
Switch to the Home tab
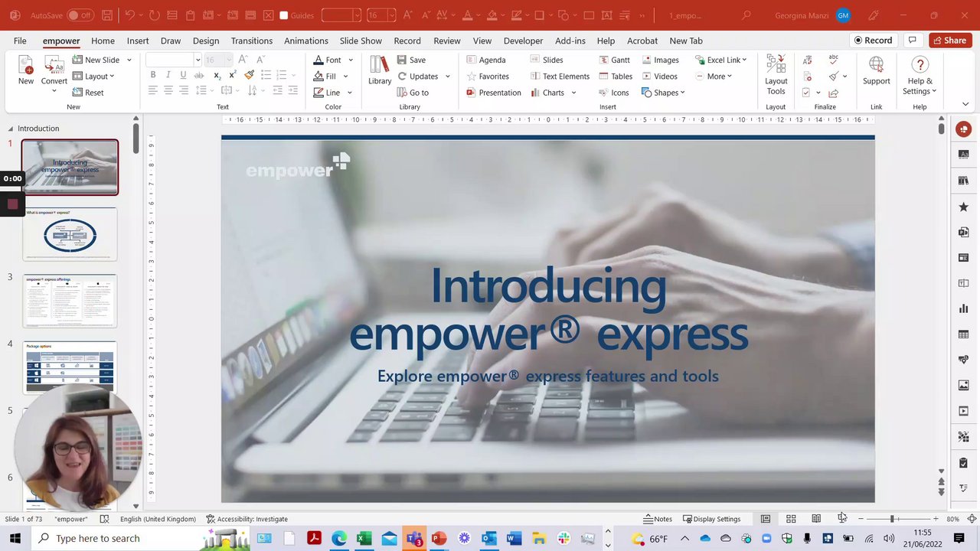[103, 41]
